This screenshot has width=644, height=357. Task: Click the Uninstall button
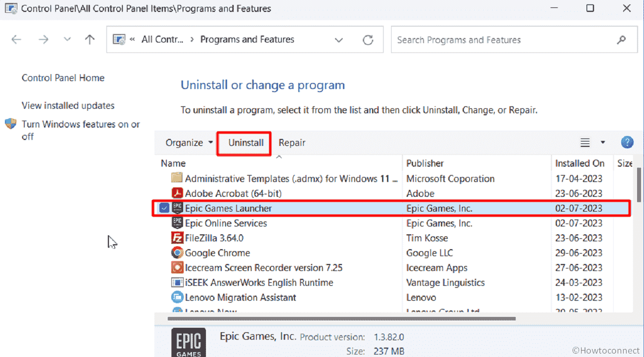246,143
